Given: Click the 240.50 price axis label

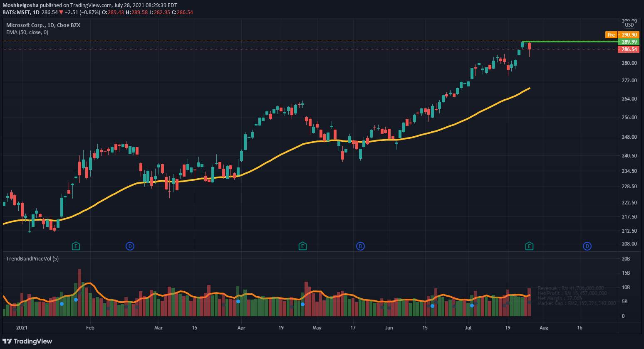Looking at the screenshot, I should pyautogui.click(x=629, y=156).
